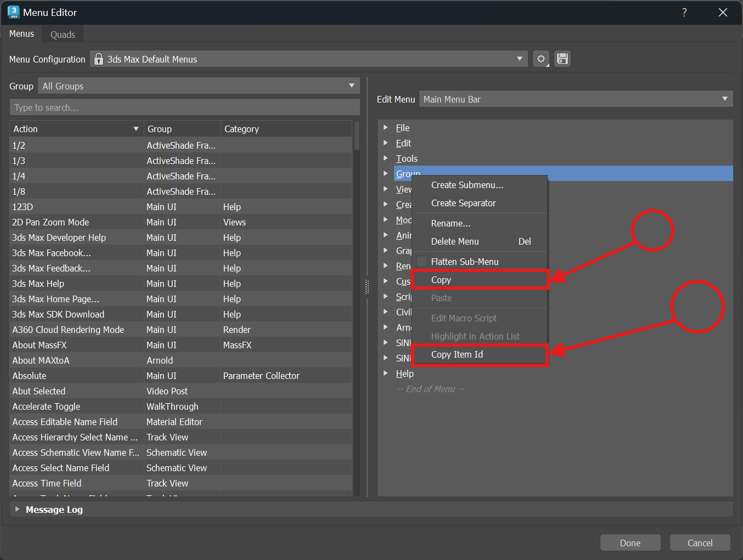Choose Copy Item Id from context menu
The width and height of the screenshot is (743, 560).
(x=480, y=354)
